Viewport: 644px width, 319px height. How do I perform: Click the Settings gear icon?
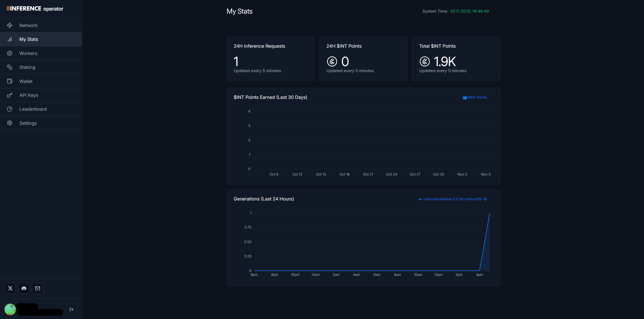pos(10,123)
